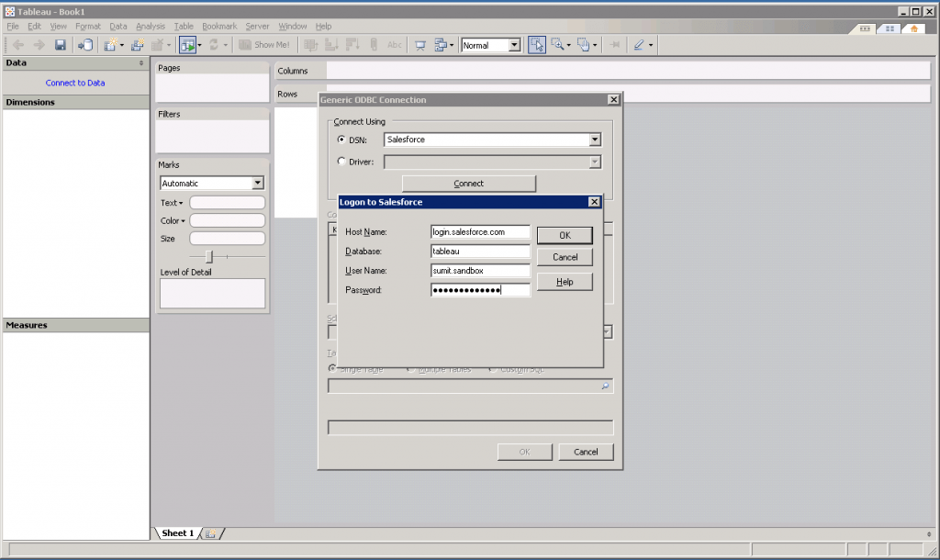
Task: Open the orange Home start page tab
Action: point(912,28)
